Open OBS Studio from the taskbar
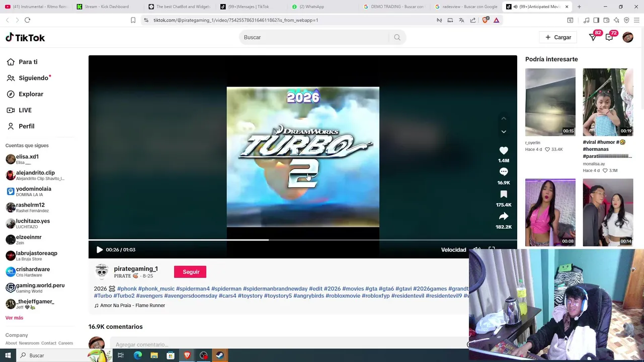644x362 pixels. (203, 355)
